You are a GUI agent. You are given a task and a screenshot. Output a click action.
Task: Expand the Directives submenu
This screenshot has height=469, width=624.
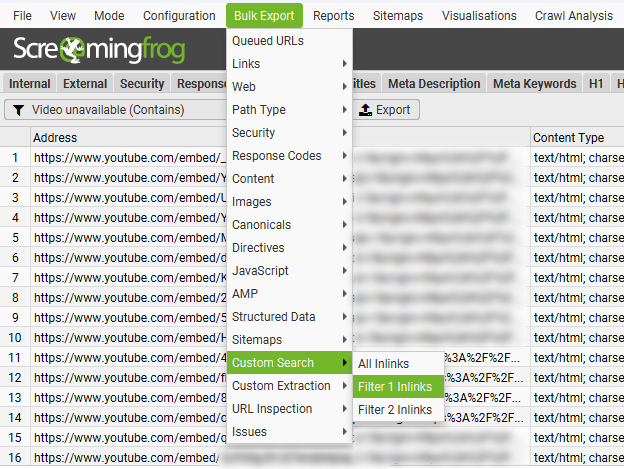pyautogui.click(x=289, y=247)
